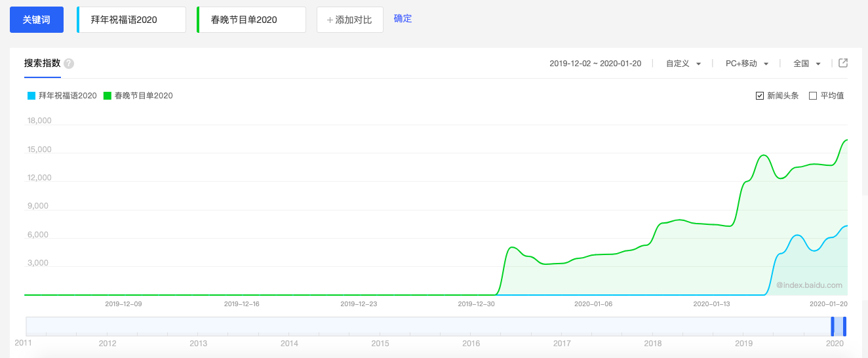Viewport: 868px width, 358px height.
Task: Click the 春晚节目单2020 keyword input field
Action: pyautogui.click(x=251, y=20)
